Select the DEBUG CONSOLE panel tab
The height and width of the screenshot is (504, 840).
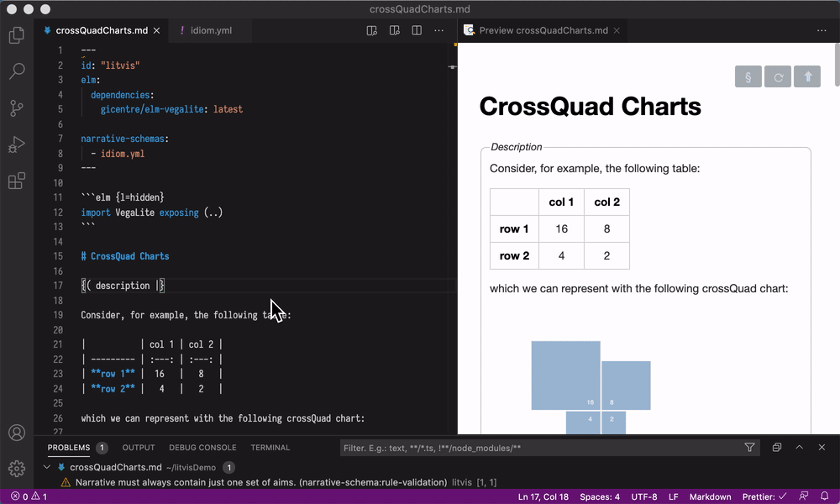tap(202, 447)
